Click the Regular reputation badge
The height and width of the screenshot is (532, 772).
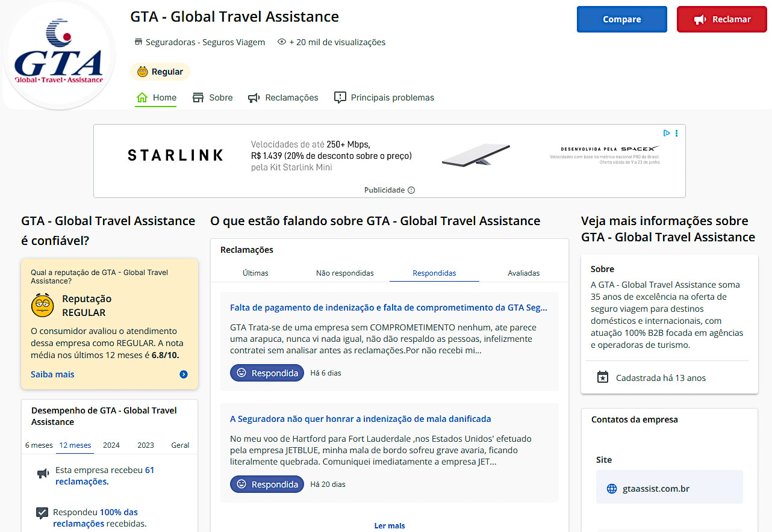(160, 72)
